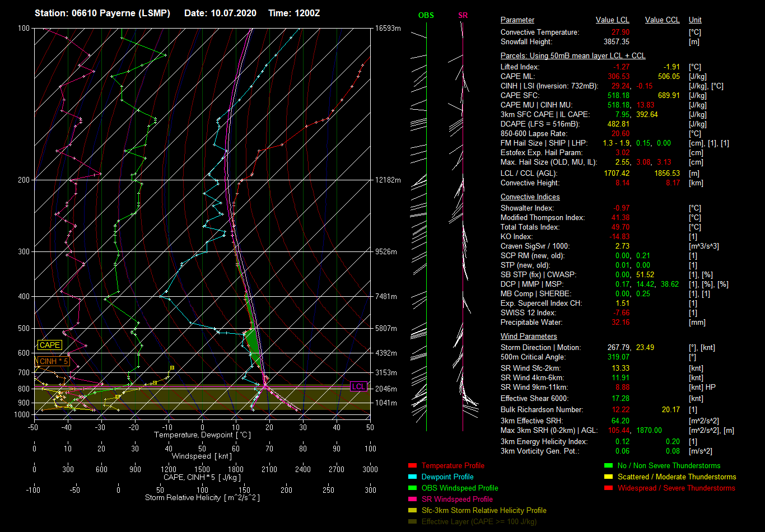
Task: Click the red Widespread / Severe Thunderstorms swatch
Action: click(609, 488)
